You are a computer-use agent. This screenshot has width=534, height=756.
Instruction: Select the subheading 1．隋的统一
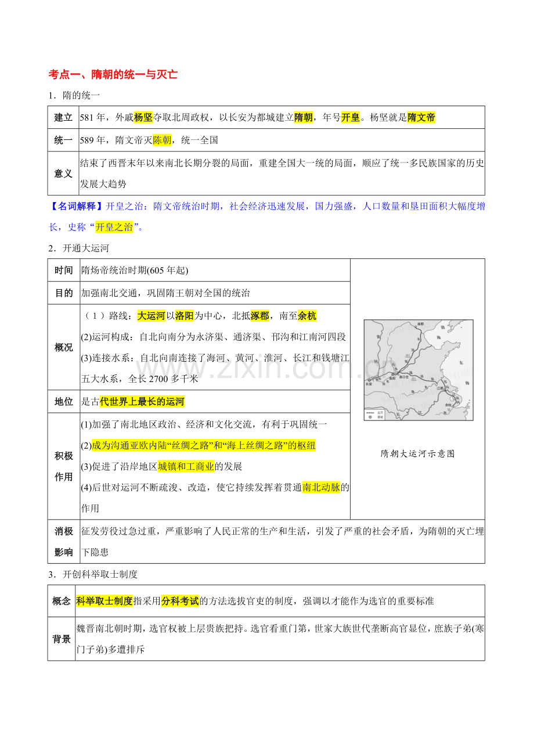(74, 96)
